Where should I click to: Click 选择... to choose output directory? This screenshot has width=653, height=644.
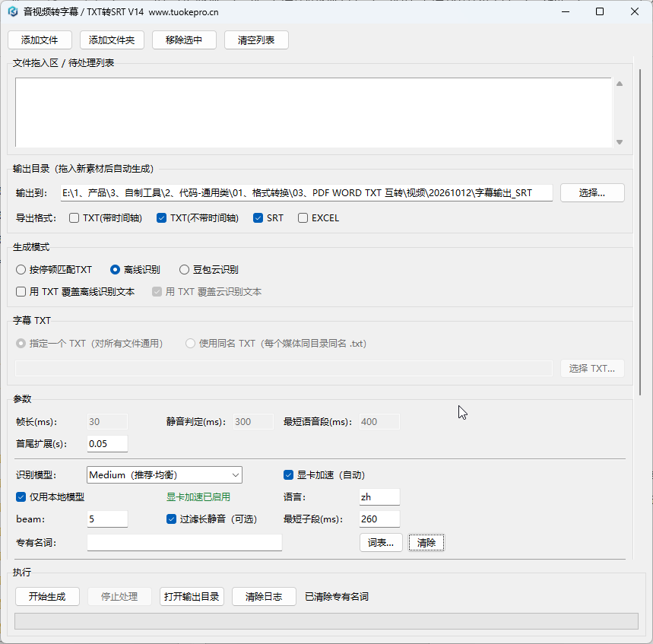click(x=592, y=193)
